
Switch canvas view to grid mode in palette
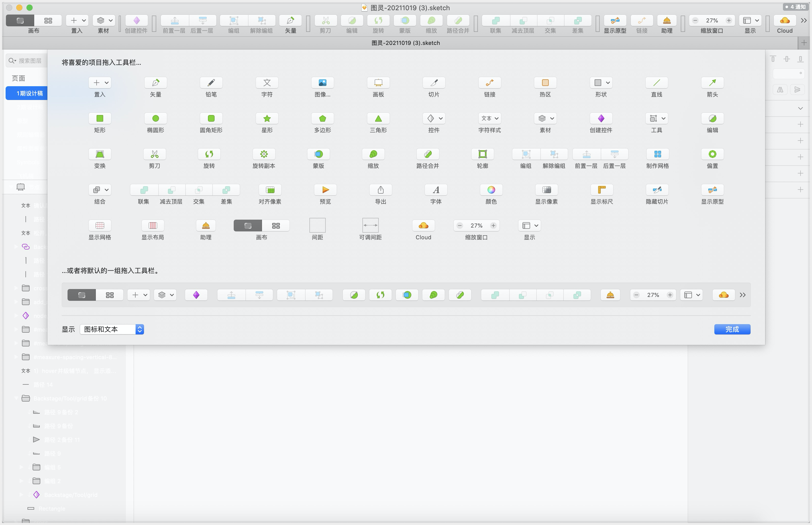click(276, 226)
